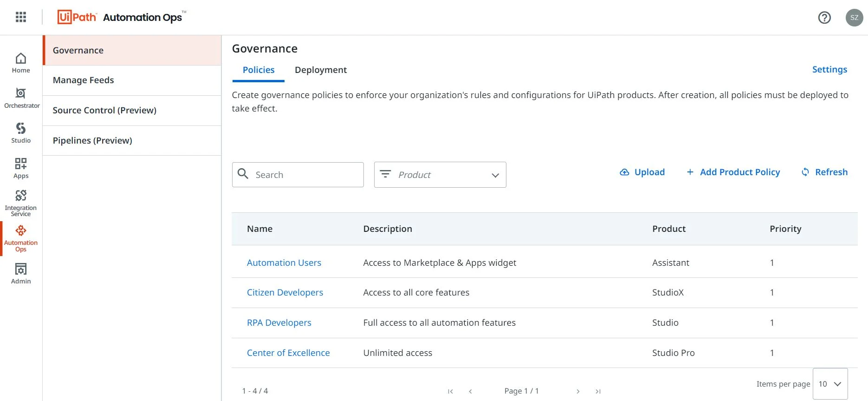Screen dimensions: 868x401
Task: Open the Admin section icon
Action: (x=21, y=273)
